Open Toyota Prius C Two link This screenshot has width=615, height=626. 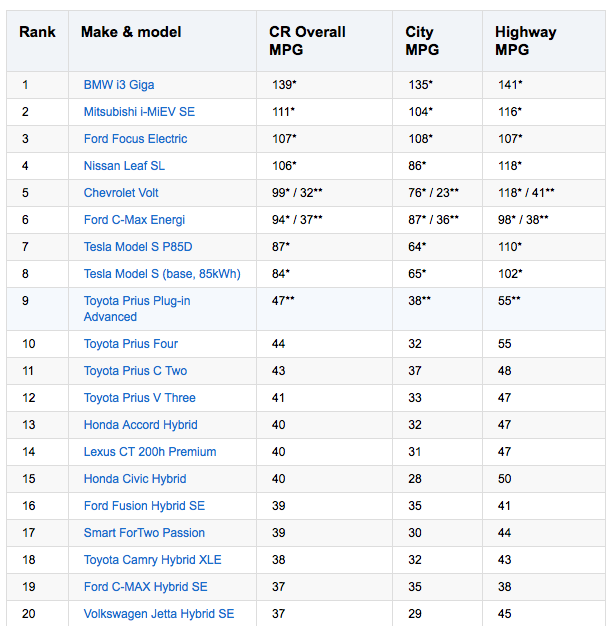(135, 371)
